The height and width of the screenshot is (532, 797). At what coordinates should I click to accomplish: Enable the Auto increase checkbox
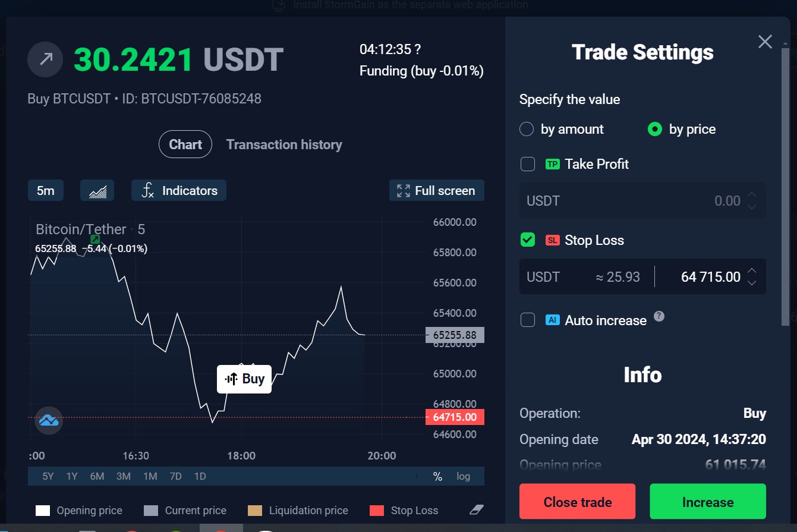tap(528, 320)
